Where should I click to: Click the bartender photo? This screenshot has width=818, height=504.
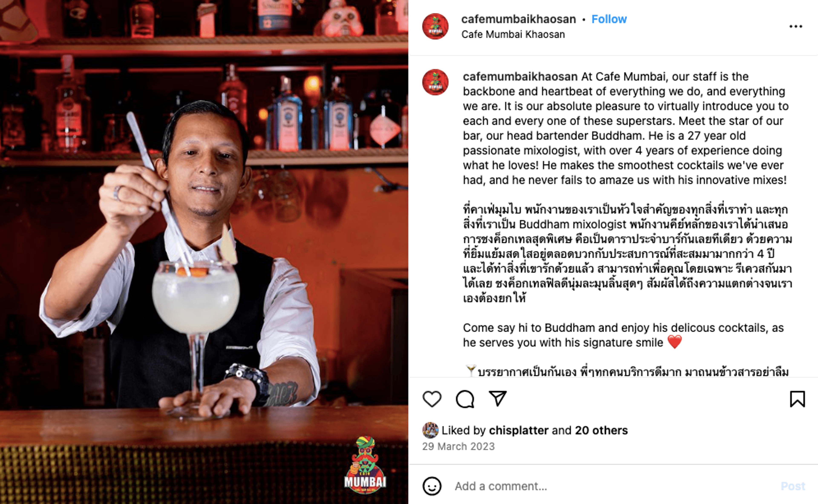(x=204, y=252)
